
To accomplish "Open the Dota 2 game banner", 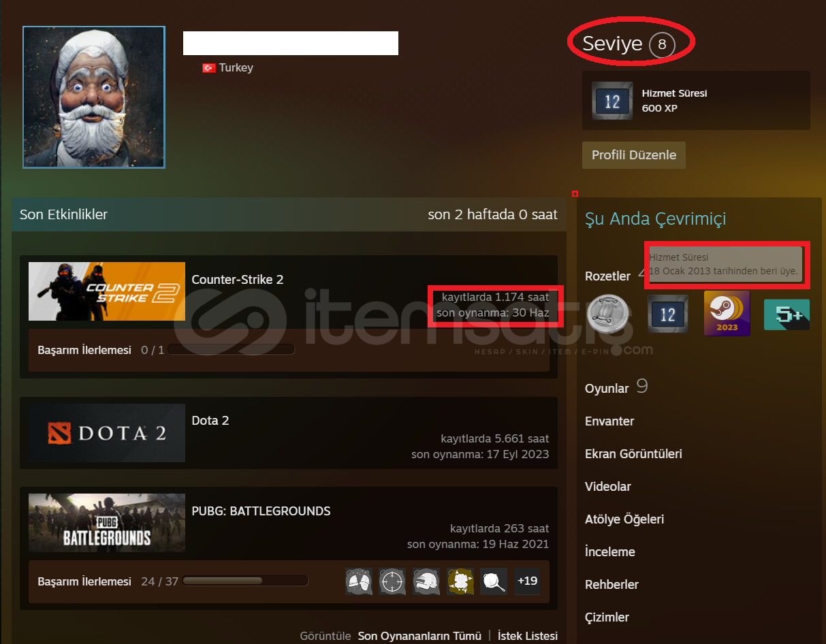I will click(x=107, y=433).
